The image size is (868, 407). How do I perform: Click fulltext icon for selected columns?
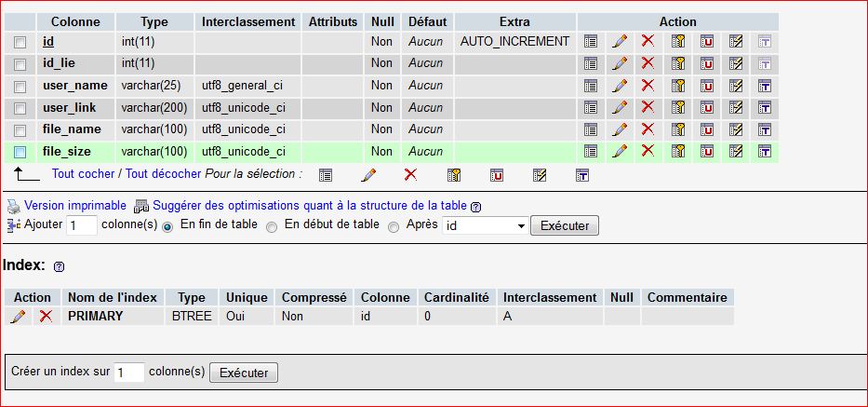pos(581,176)
